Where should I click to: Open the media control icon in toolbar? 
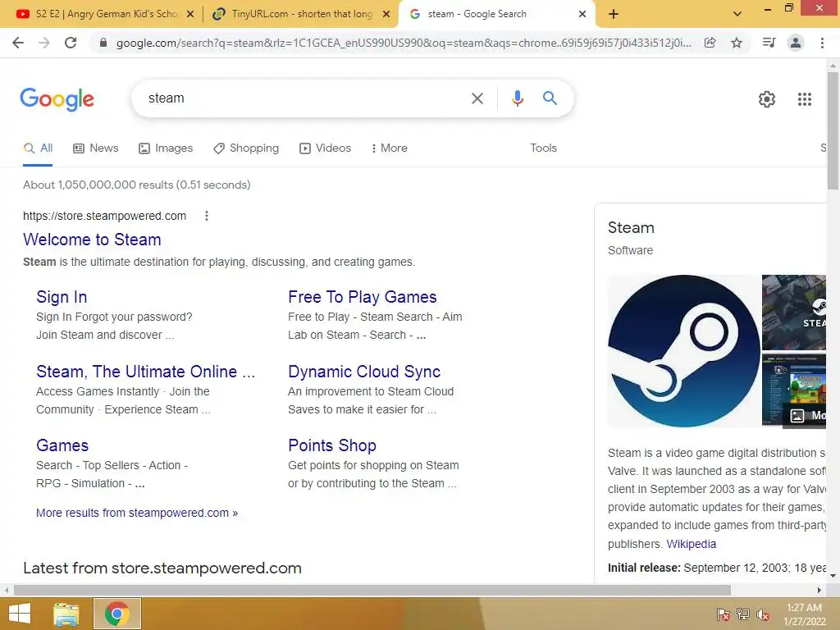[769, 43]
